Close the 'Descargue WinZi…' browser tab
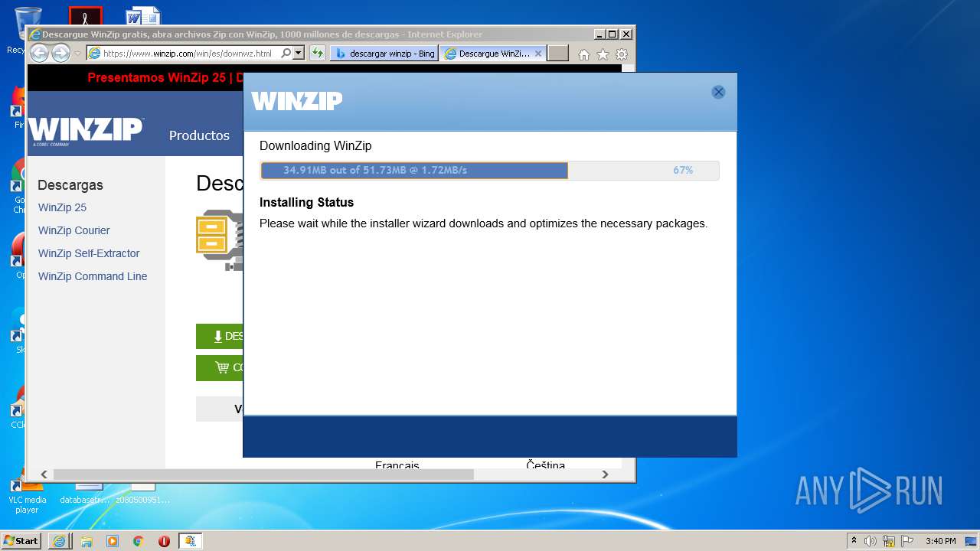The height and width of the screenshot is (551, 980). click(538, 54)
